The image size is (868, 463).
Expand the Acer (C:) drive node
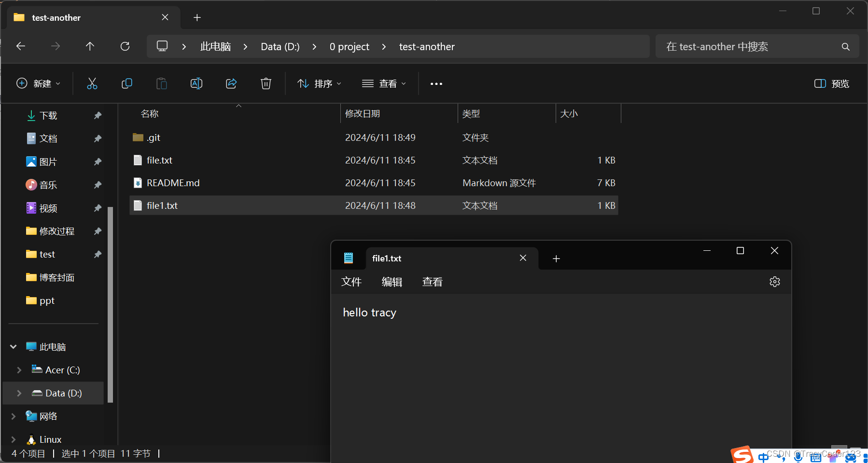pos(19,370)
